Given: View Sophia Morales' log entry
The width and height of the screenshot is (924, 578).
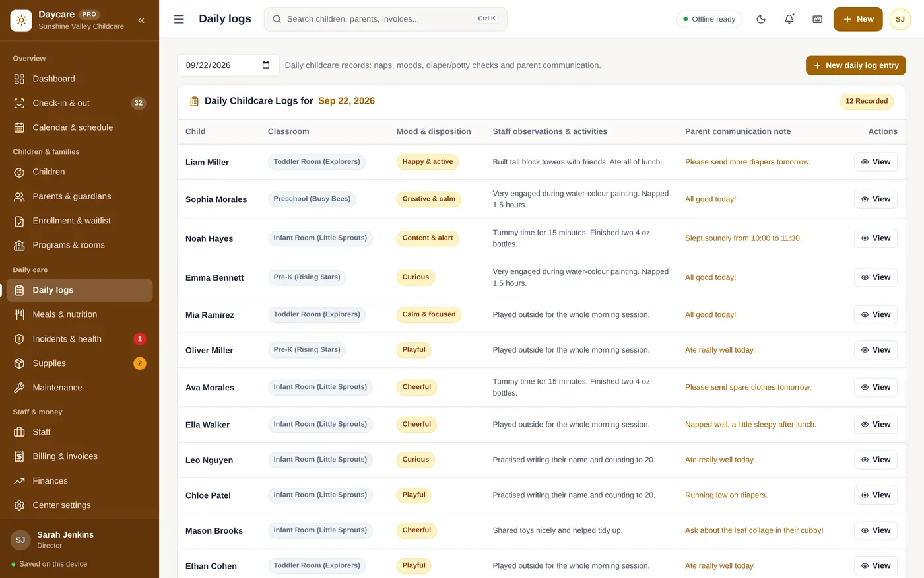Looking at the screenshot, I should [x=876, y=199].
